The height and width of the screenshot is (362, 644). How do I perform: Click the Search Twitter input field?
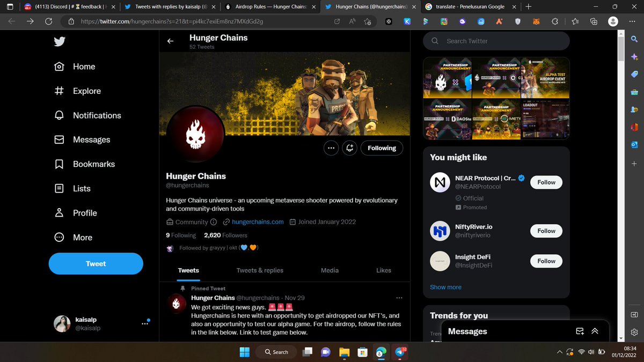point(496,41)
